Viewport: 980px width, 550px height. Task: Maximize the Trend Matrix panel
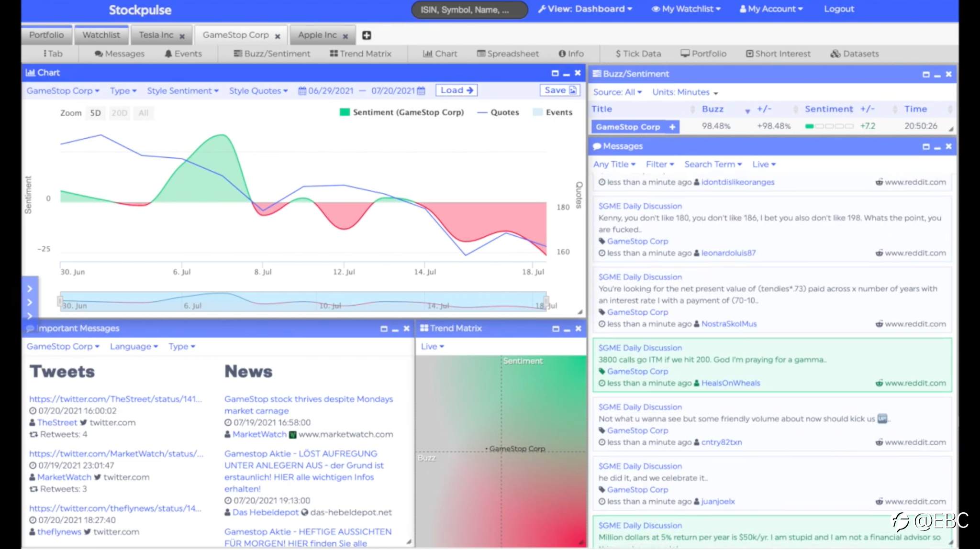tap(556, 329)
